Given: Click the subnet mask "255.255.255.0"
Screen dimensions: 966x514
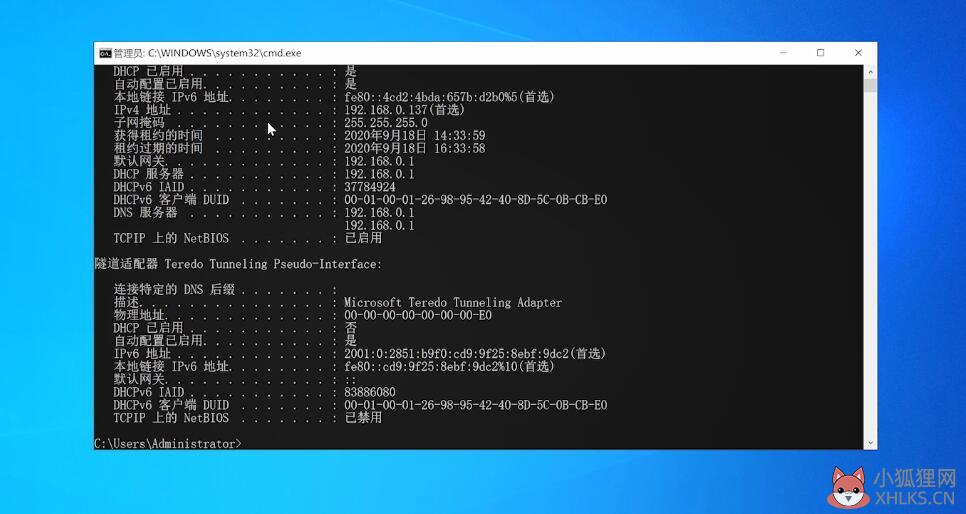Looking at the screenshot, I should pyautogui.click(x=386, y=123).
